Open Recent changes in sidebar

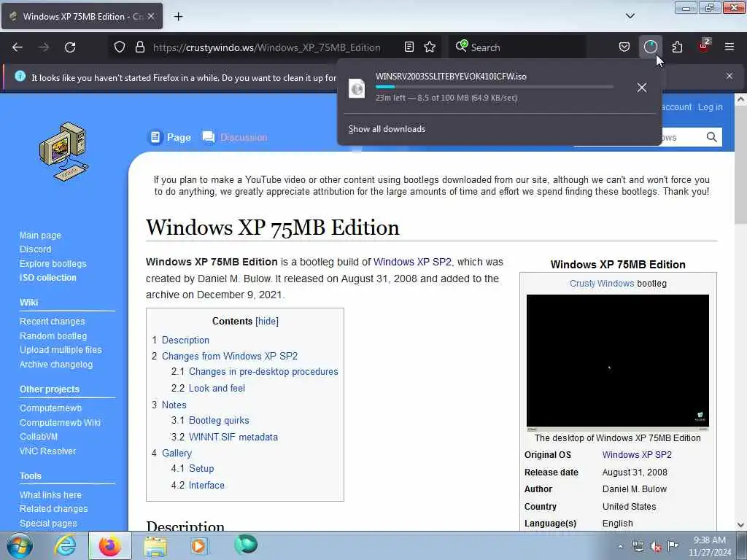point(52,322)
